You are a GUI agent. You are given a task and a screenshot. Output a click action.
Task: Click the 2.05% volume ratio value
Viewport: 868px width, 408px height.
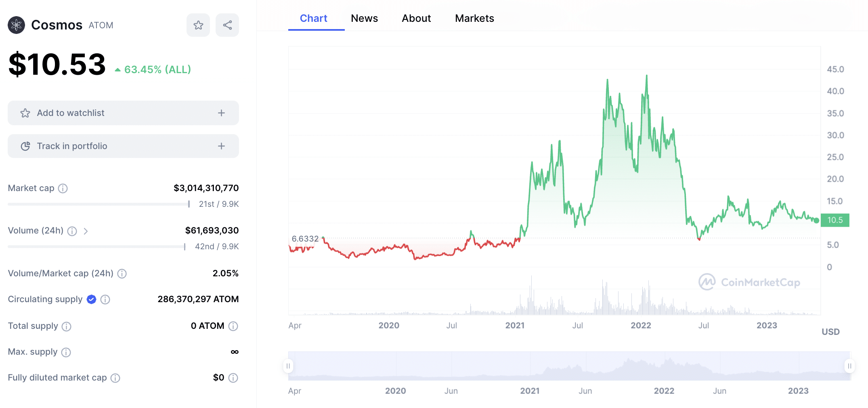tap(226, 273)
